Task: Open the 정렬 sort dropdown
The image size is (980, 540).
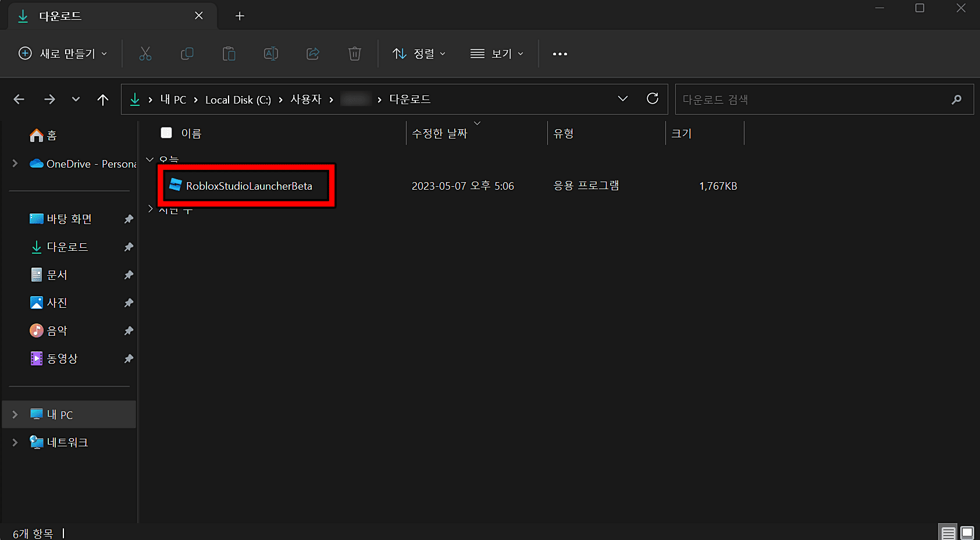Action: [419, 54]
